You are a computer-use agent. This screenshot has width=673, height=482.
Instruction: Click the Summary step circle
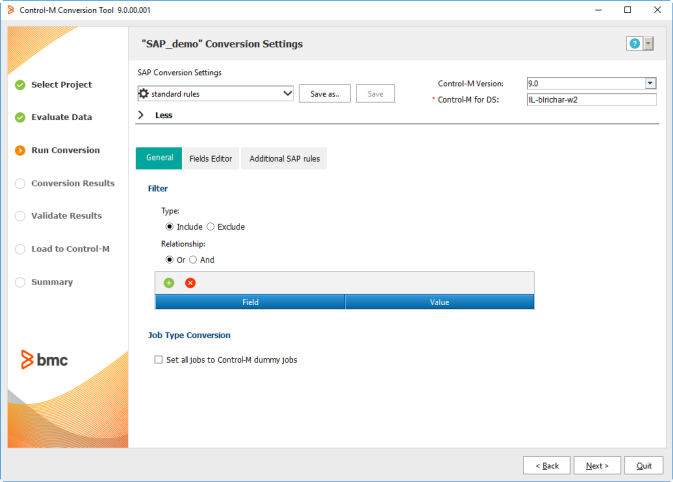(x=20, y=282)
